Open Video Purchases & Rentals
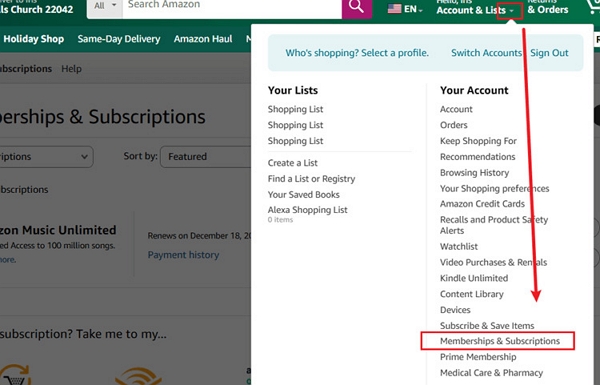Screen dimensions: 600x385 (x=493, y=262)
